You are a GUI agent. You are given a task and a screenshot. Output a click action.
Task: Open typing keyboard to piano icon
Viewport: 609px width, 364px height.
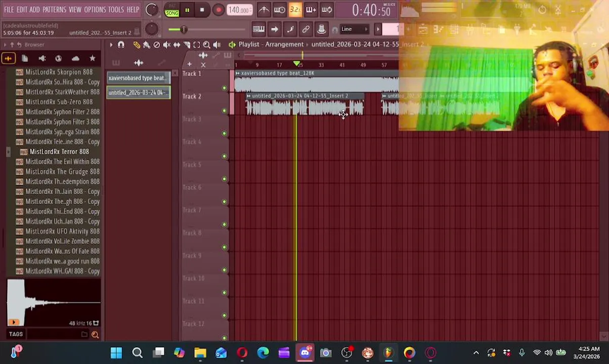click(258, 29)
